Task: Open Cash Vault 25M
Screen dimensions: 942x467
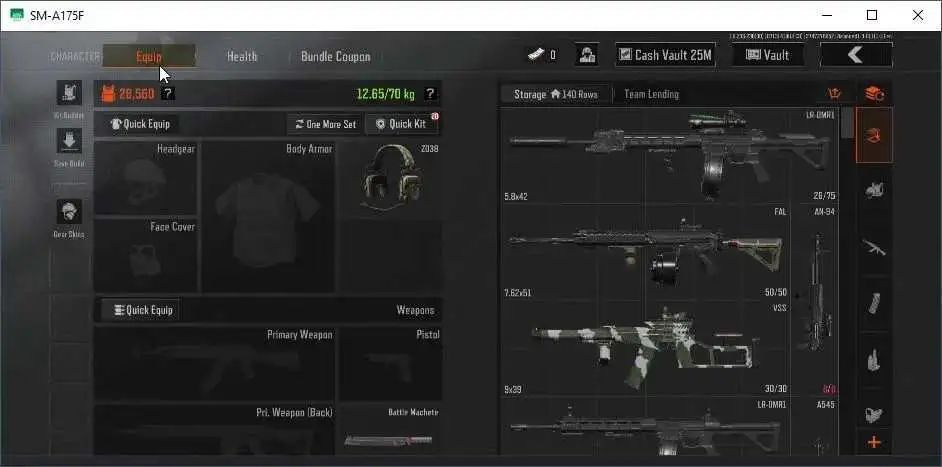Action: 666,55
